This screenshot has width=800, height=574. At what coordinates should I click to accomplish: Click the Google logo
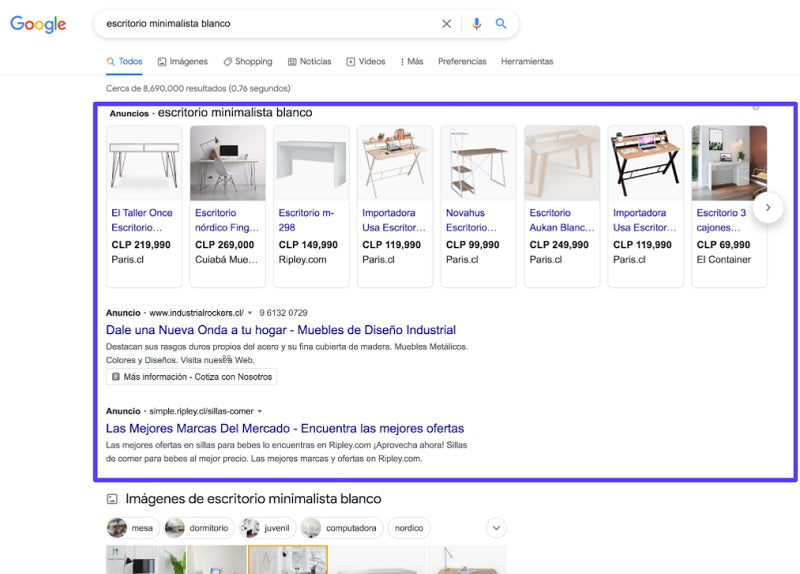(x=38, y=24)
